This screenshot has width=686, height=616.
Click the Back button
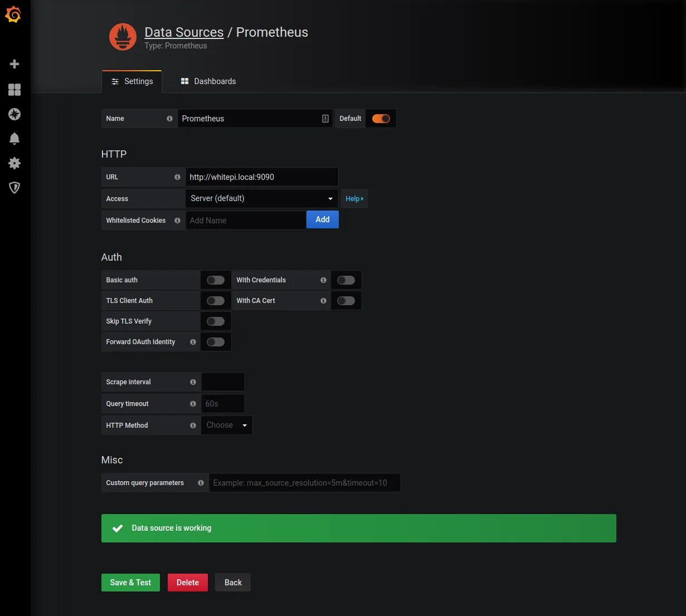[233, 583]
